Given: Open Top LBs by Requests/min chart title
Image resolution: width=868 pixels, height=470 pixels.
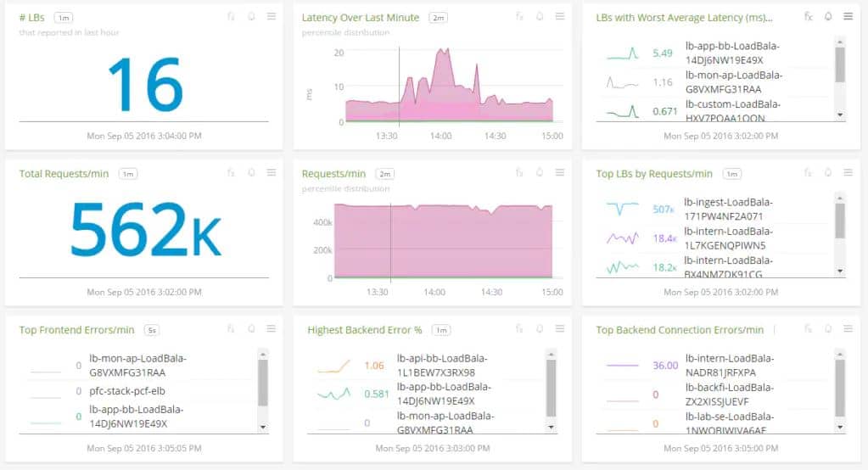Looking at the screenshot, I should [654, 174].
